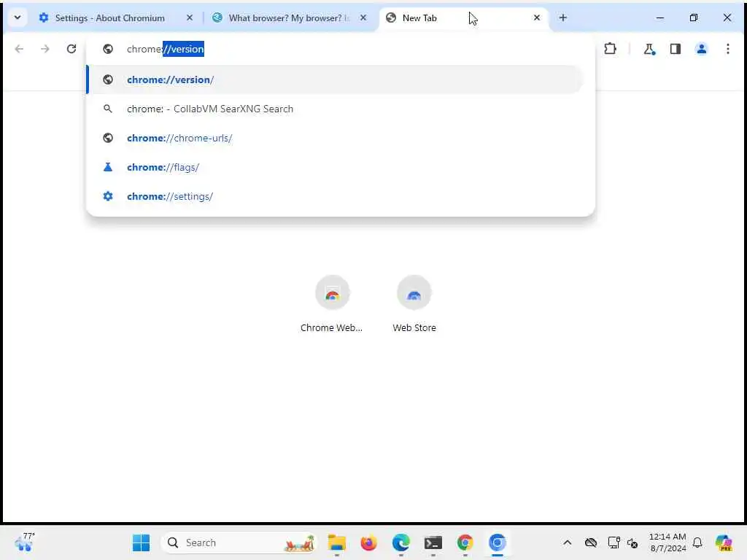
Task: Open the Extensions puzzle icon
Action: (611, 49)
